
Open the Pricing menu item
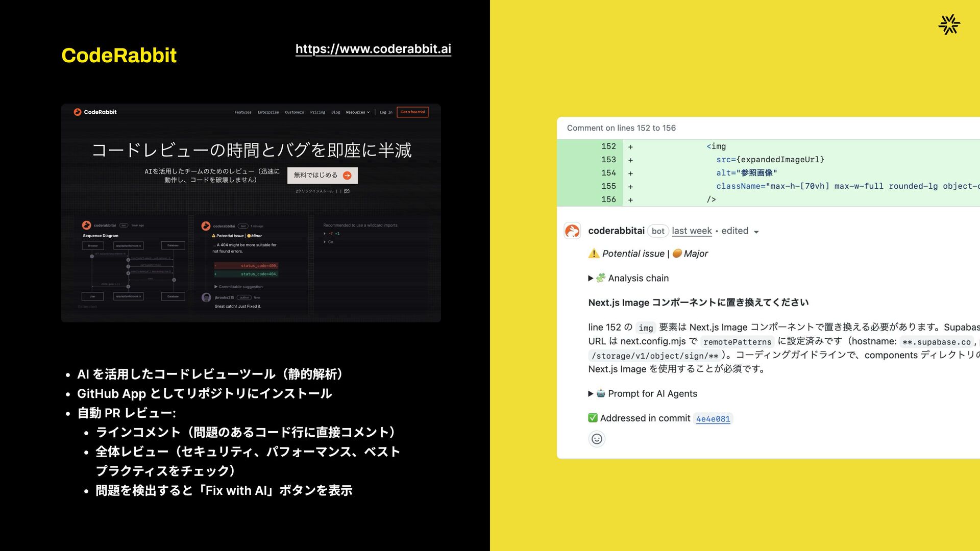coord(317,112)
